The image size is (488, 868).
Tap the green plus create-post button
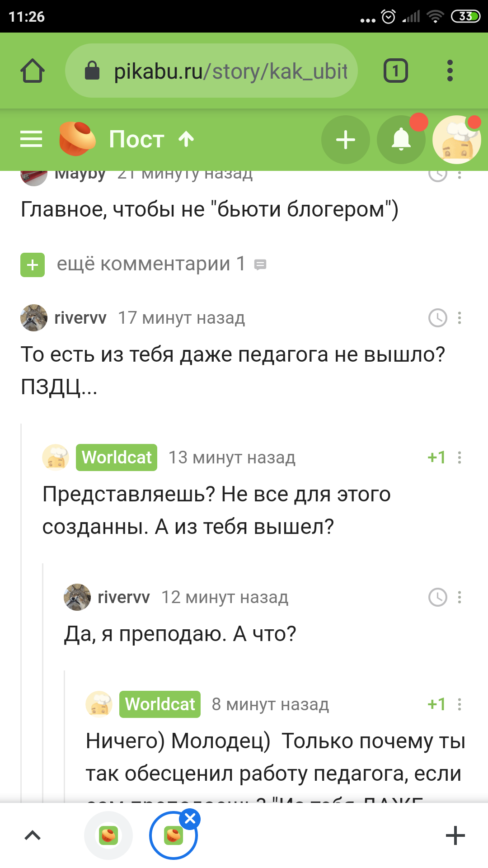[346, 139]
